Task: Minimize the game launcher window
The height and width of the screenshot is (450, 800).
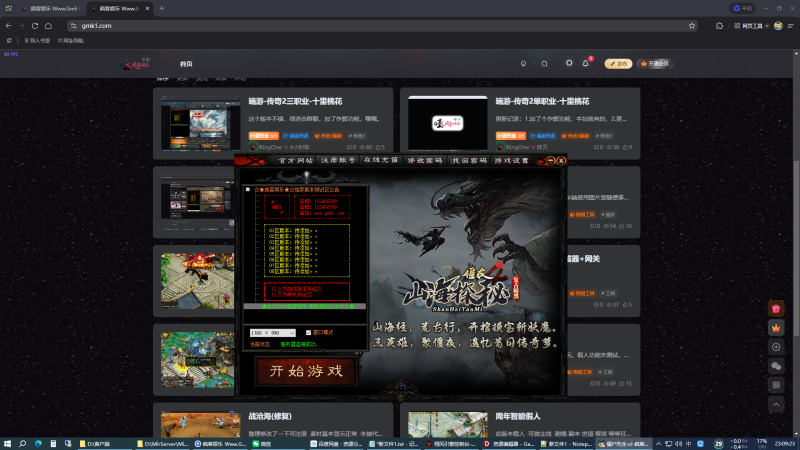Action: pyautogui.click(x=551, y=161)
